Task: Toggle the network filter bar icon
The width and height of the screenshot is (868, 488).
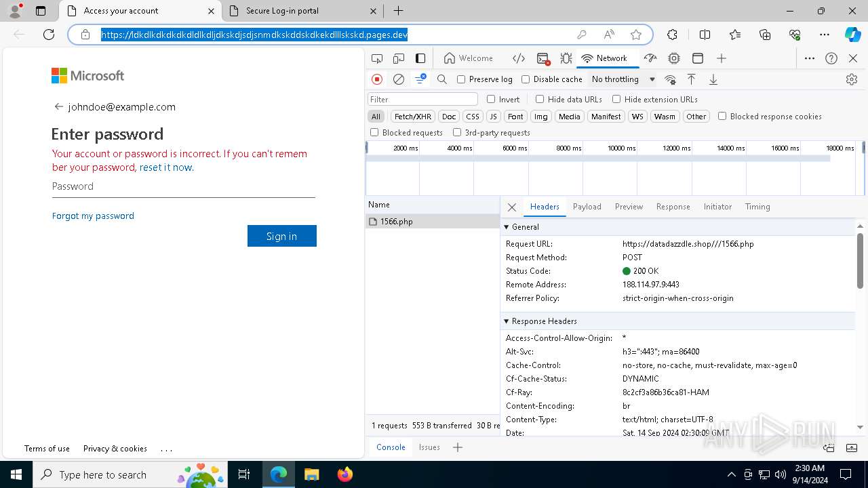Action: tap(420, 79)
